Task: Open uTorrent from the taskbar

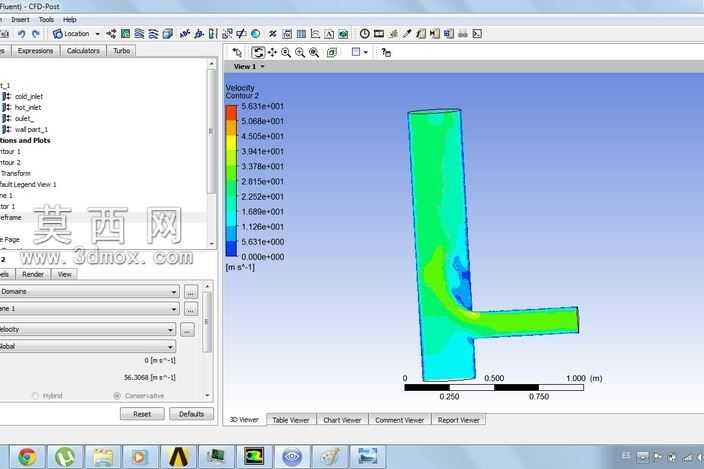Action: pyautogui.click(x=65, y=457)
